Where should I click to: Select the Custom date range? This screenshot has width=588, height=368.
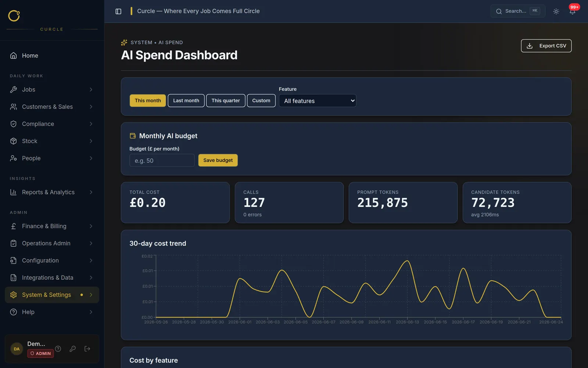(261, 100)
